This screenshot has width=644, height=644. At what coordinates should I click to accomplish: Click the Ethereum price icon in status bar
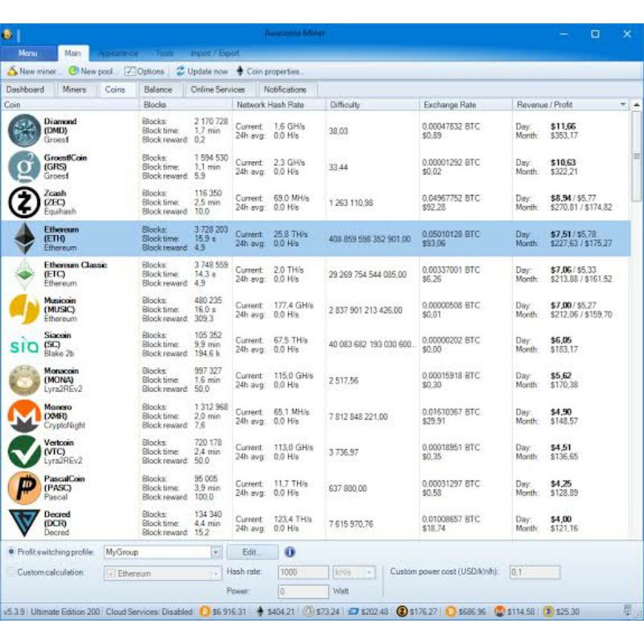click(x=260, y=612)
